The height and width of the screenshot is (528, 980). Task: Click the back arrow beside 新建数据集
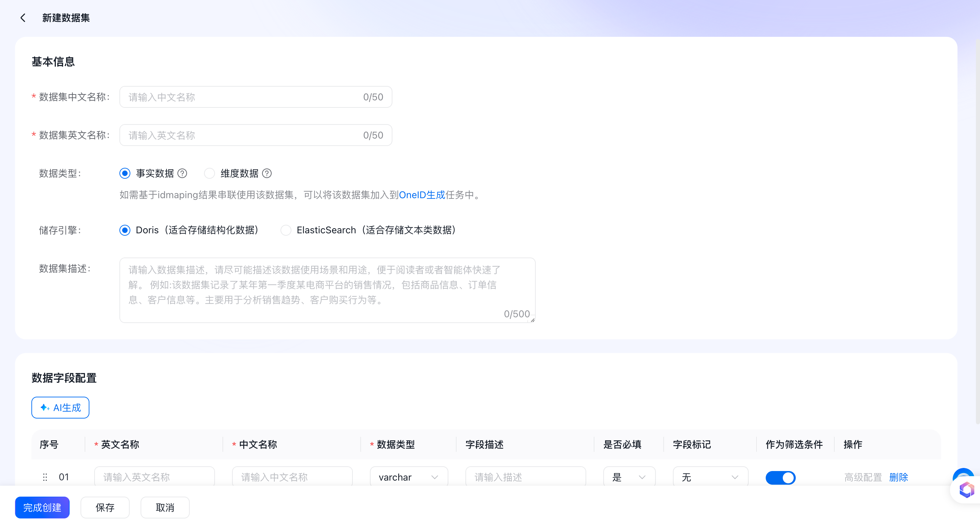pos(23,17)
